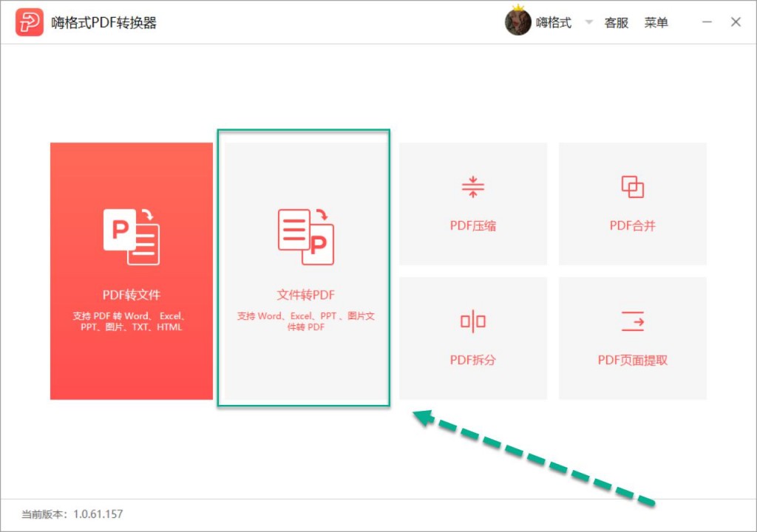
Task: Click the 嗨格式 app logo icon
Action: tap(29, 22)
